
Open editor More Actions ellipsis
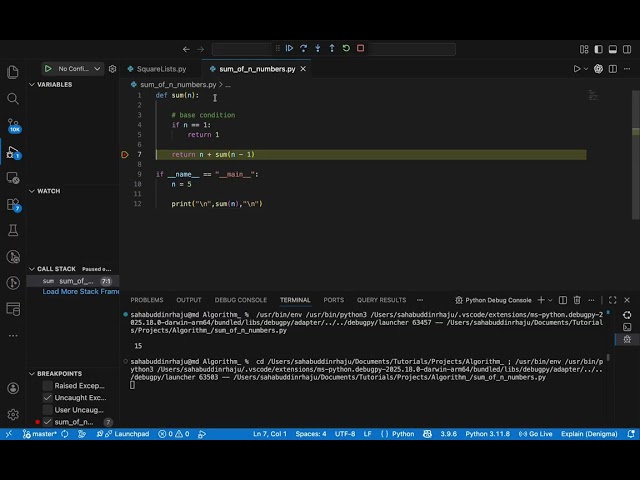627,69
